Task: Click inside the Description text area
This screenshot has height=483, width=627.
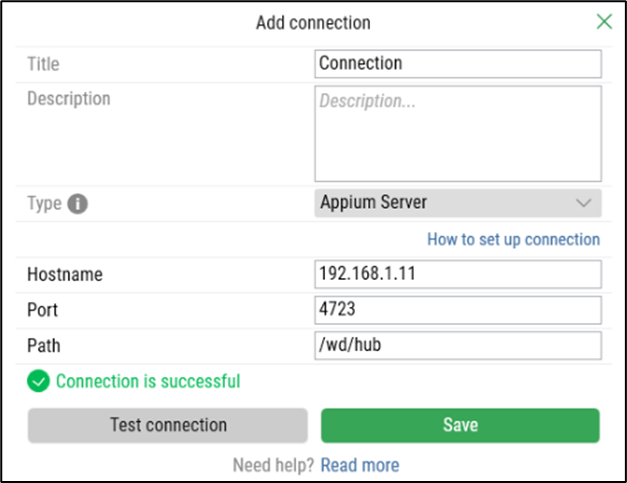Action: tap(458, 134)
